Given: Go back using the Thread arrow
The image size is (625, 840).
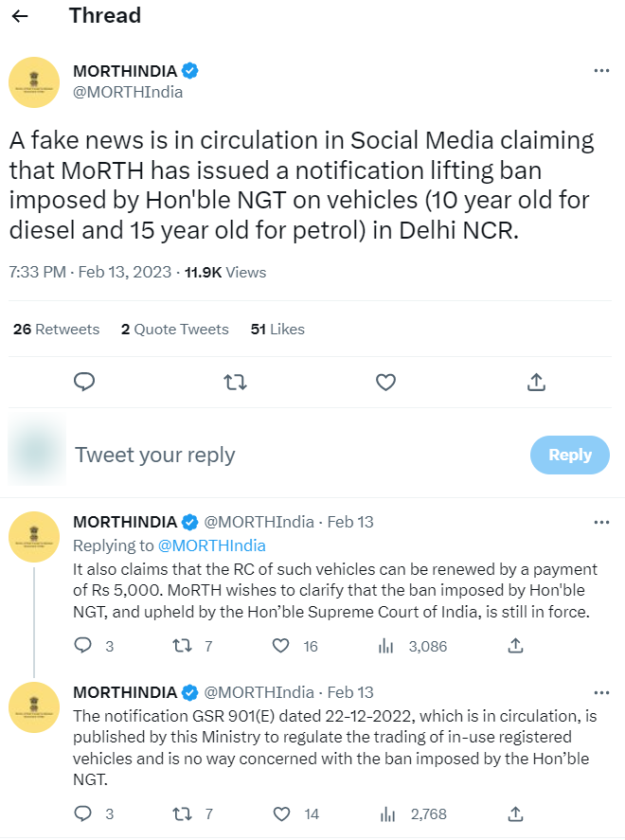Looking at the screenshot, I should (x=20, y=16).
